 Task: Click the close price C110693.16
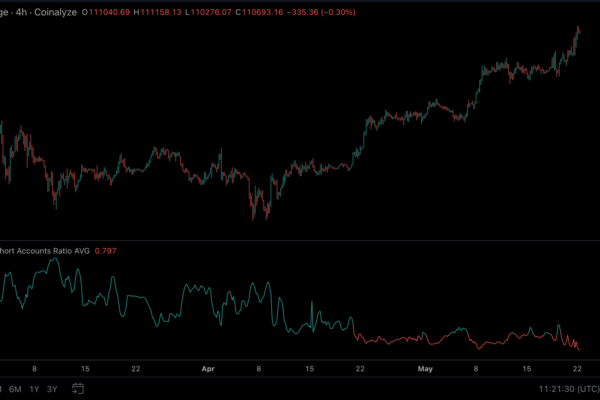tap(275, 11)
